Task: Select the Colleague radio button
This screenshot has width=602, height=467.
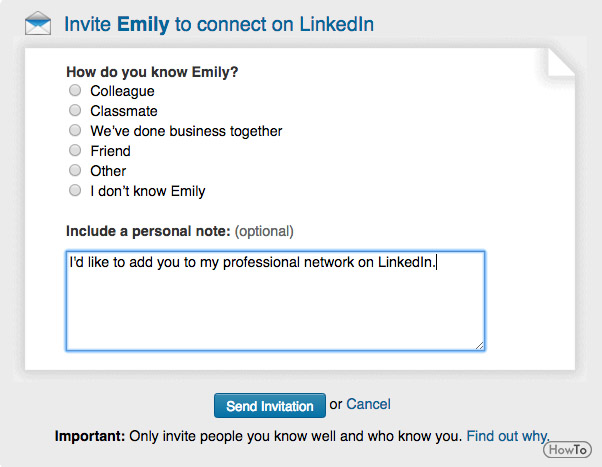Action: pyautogui.click(x=75, y=90)
